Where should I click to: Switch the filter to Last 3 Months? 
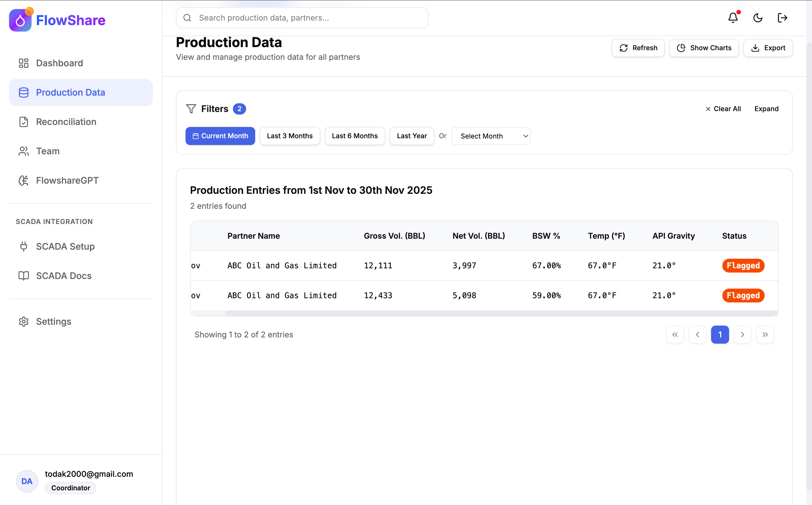(x=290, y=136)
